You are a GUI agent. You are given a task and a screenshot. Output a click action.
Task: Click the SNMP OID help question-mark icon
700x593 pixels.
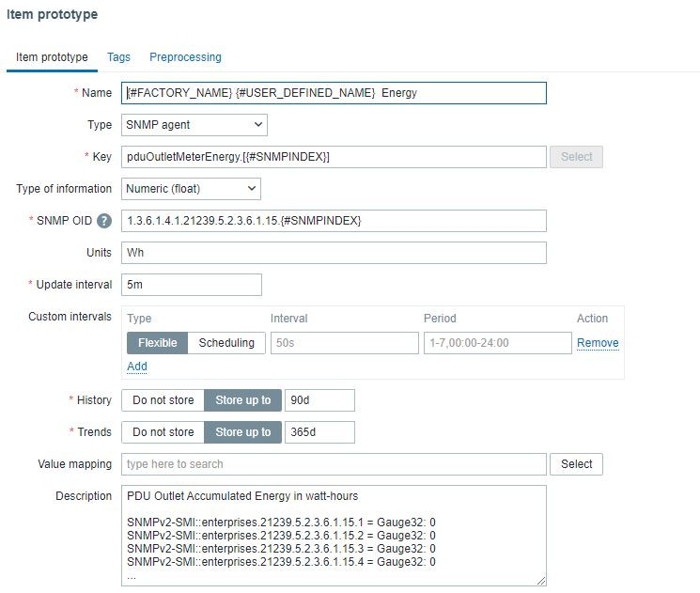tap(104, 221)
